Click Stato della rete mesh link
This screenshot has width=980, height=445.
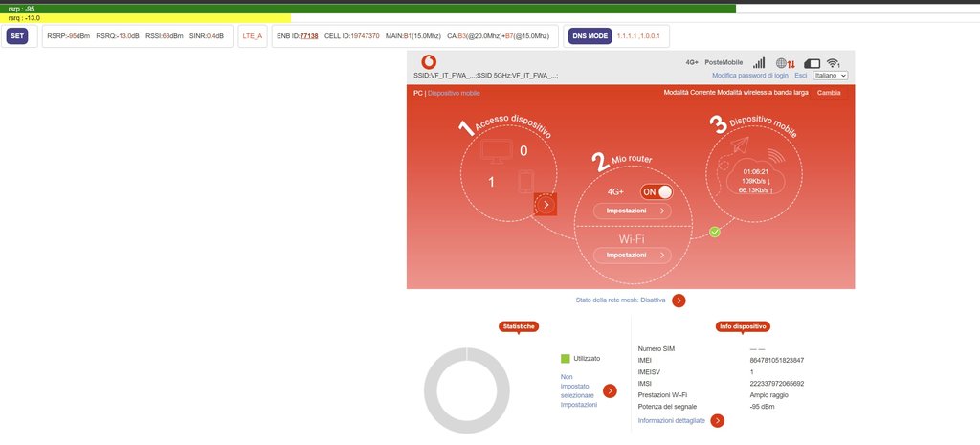620,300
